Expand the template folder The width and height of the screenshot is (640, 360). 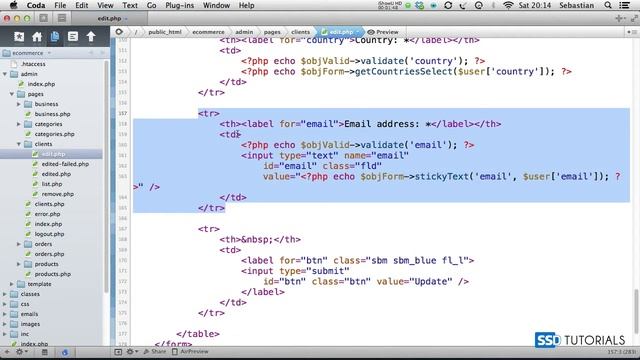pyautogui.click(x=12, y=284)
